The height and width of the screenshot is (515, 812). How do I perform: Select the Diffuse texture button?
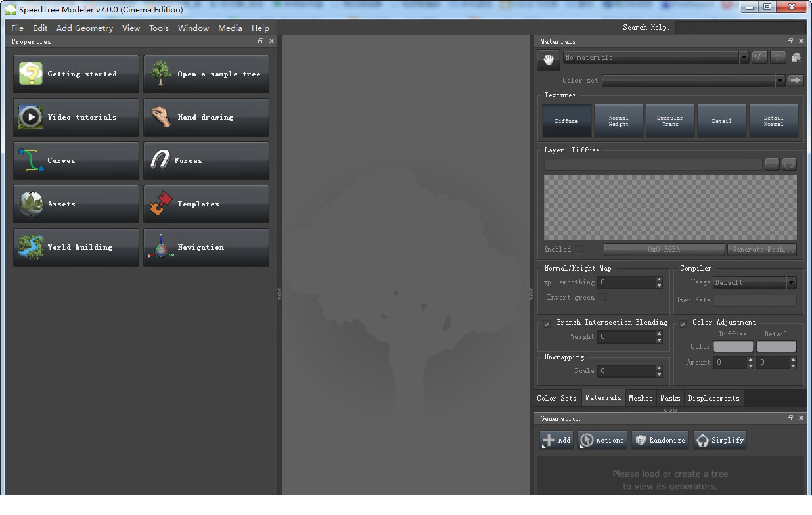(x=567, y=121)
